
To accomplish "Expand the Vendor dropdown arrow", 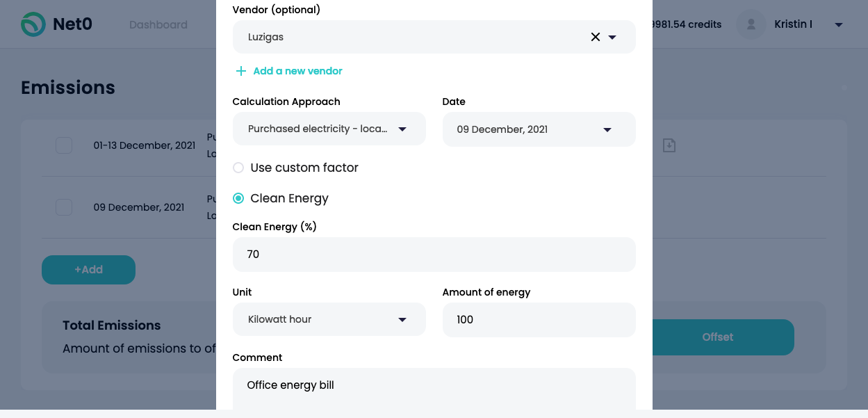I will [612, 38].
